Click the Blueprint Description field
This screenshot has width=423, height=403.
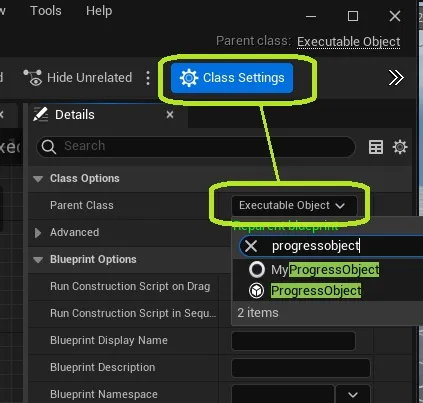tap(301, 368)
